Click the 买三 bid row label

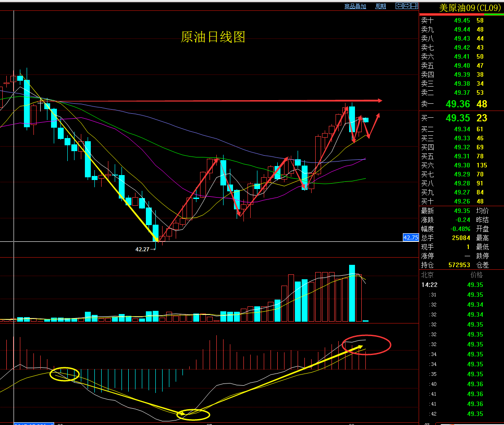pyautogui.click(x=428, y=138)
